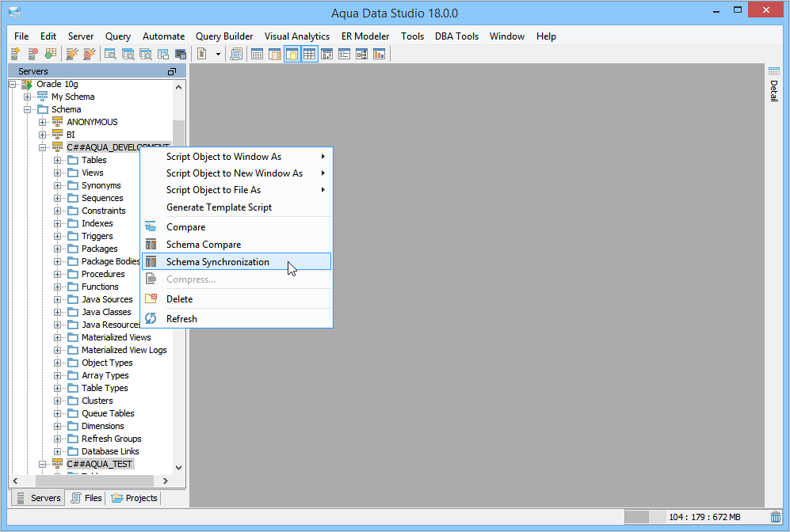Click the Detail panel table icon at right
This screenshot has width=790, height=532.
774,71
